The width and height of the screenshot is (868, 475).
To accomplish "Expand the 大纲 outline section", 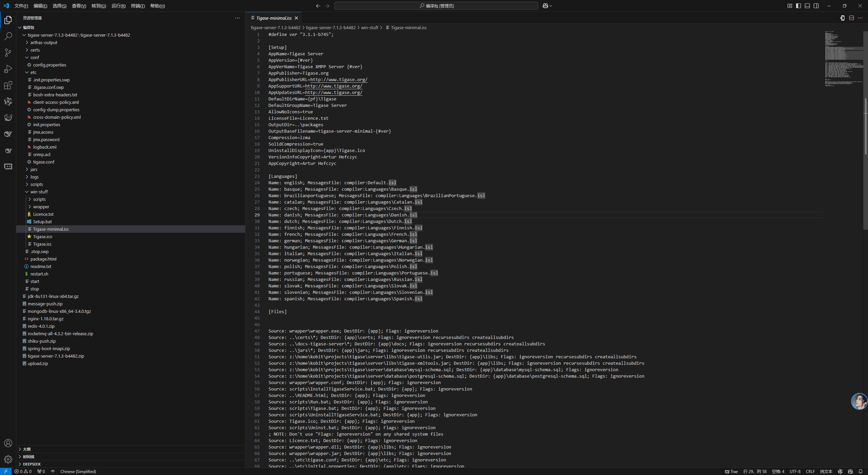I will (27, 449).
